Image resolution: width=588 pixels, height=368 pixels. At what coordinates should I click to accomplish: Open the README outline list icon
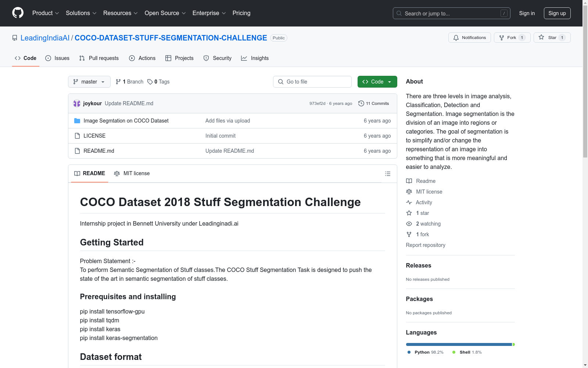(x=388, y=174)
